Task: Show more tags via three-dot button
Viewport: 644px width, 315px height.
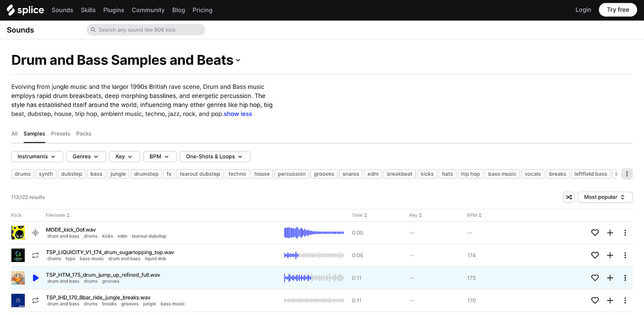Action: pyautogui.click(x=627, y=174)
